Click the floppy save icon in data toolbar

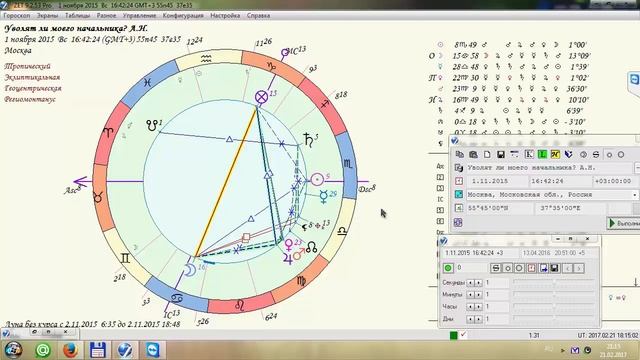click(501, 154)
